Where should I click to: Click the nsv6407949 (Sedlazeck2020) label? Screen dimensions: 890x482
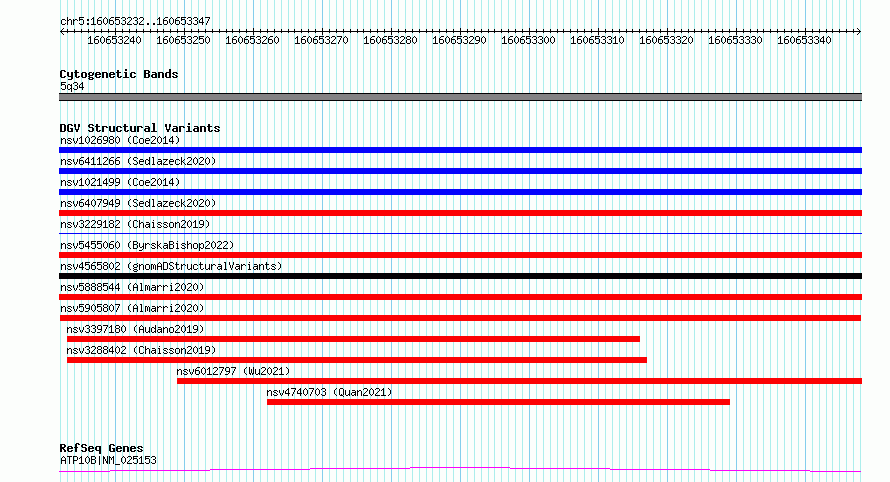(x=138, y=203)
